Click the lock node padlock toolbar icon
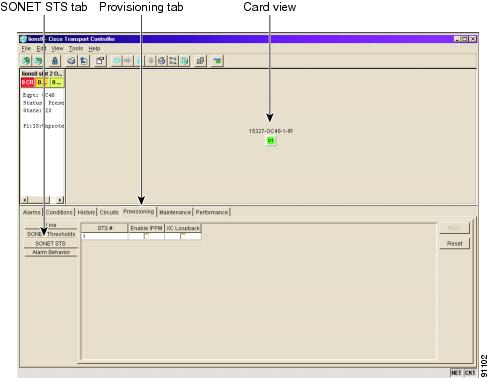Screen dimensions: 489x378 tap(55, 61)
